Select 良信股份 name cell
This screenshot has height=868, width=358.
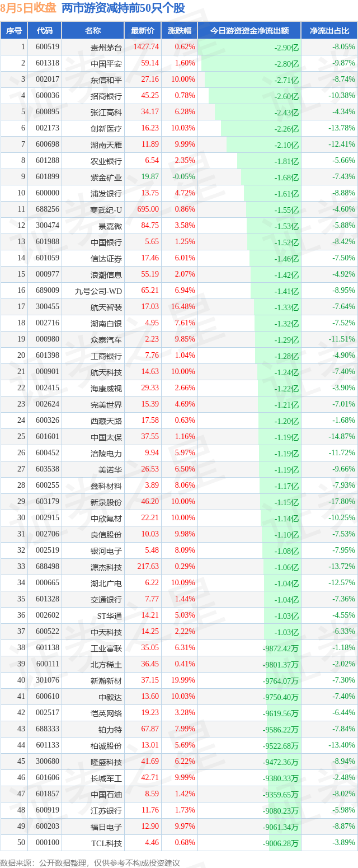coord(106,534)
